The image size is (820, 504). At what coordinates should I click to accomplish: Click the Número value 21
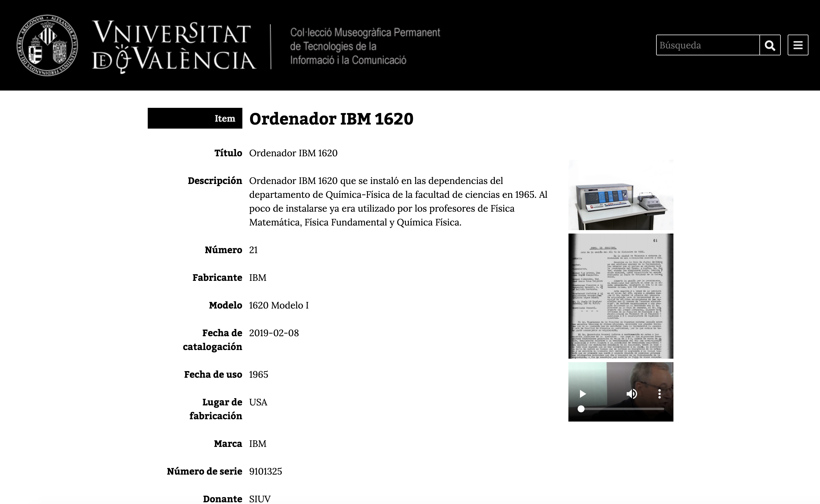[x=253, y=250]
